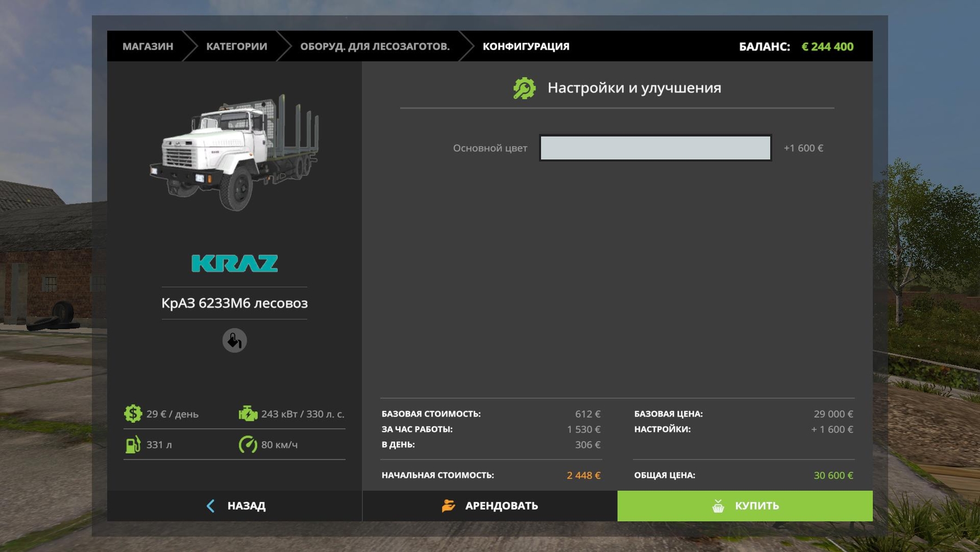
Task: Click the blue back chevron arrow
Action: tap(211, 506)
